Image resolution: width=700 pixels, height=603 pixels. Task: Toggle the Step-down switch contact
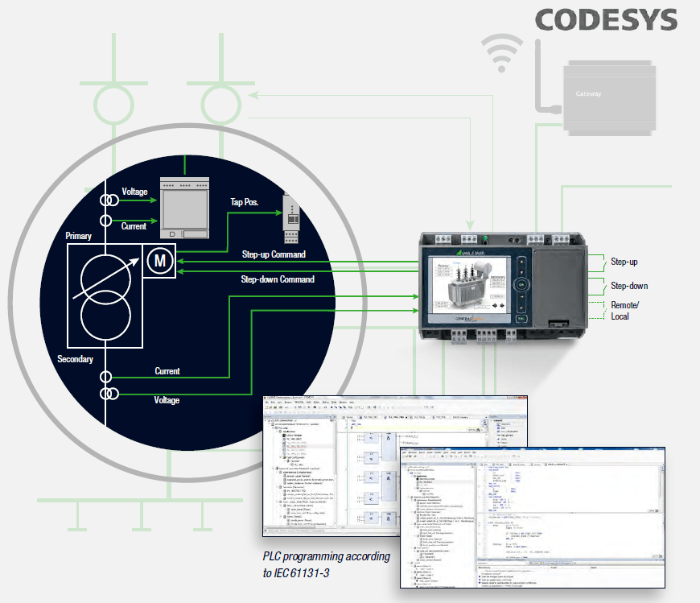(596, 286)
